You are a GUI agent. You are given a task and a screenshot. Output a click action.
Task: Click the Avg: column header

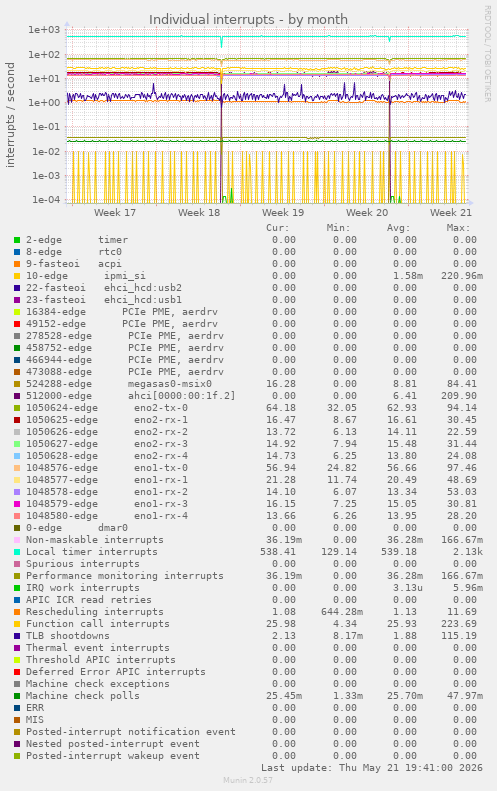coord(398,228)
